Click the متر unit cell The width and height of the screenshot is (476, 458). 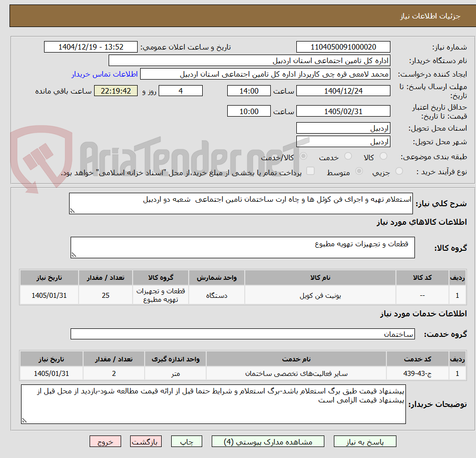176,373
